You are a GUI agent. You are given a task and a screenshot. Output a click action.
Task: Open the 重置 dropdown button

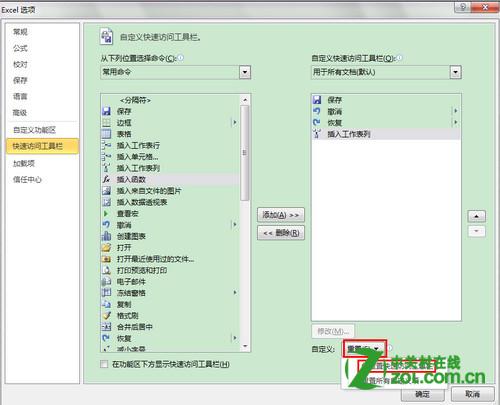(x=365, y=349)
